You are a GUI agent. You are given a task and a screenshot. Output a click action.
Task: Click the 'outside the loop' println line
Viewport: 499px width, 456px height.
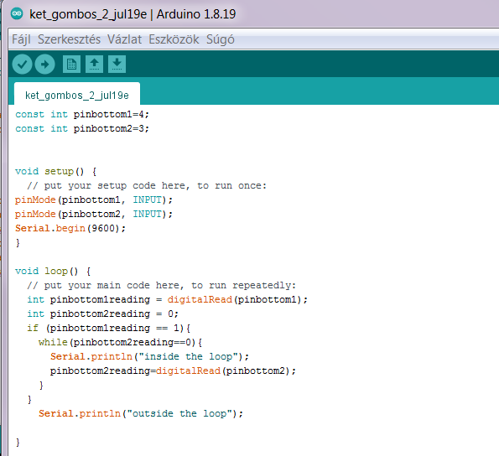click(x=141, y=414)
